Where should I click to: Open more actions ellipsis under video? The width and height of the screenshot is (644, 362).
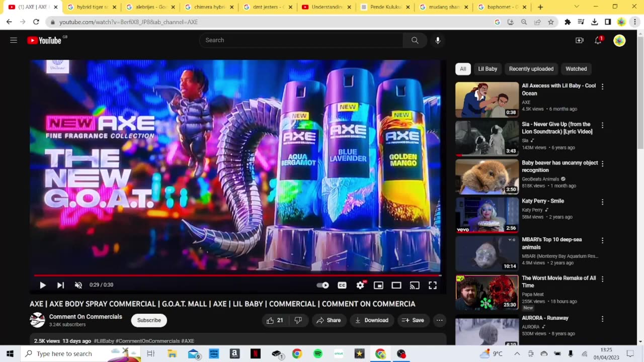click(439, 320)
